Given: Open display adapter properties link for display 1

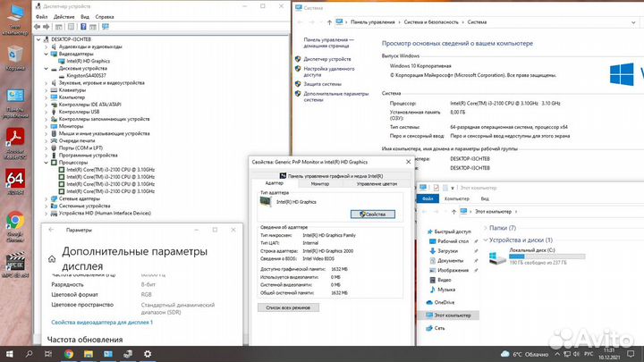Looking at the screenshot, I should click(102, 322).
